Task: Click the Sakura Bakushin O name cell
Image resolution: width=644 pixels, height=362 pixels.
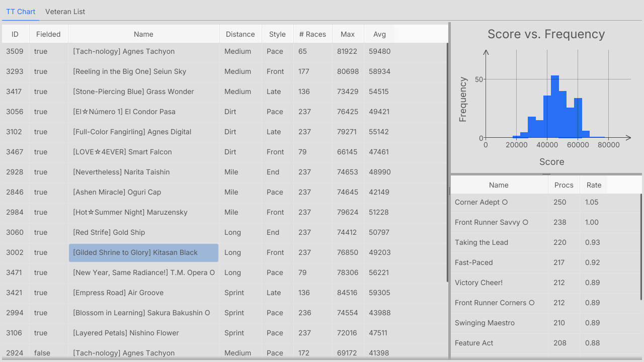Action: pos(144,313)
